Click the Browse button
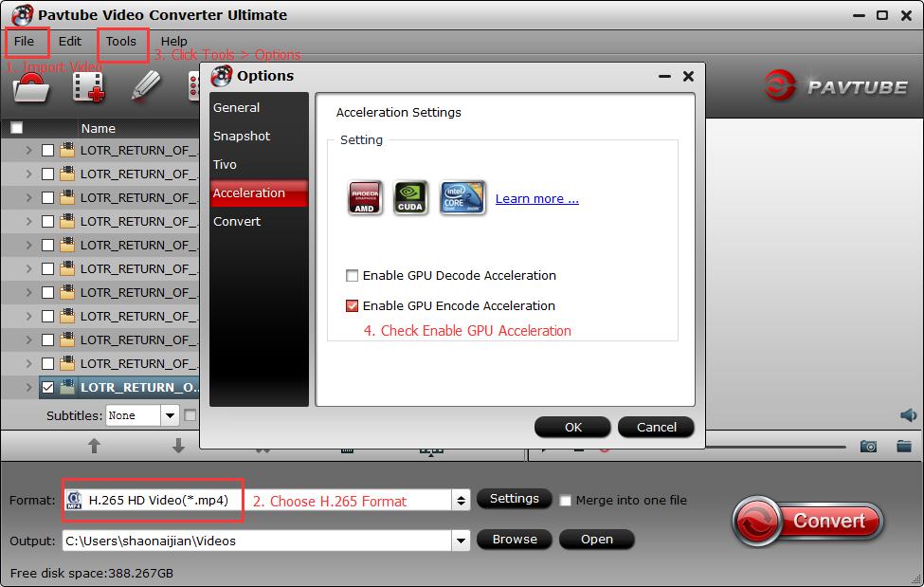 click(514, 540)
